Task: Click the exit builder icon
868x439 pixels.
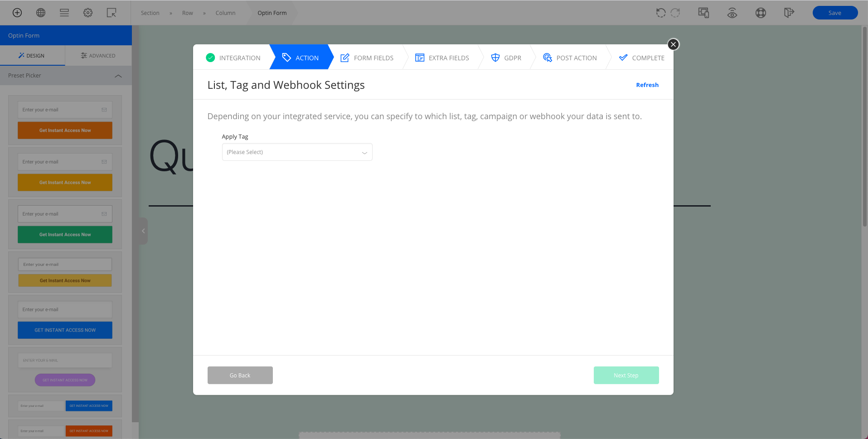Action: [789, 13]
